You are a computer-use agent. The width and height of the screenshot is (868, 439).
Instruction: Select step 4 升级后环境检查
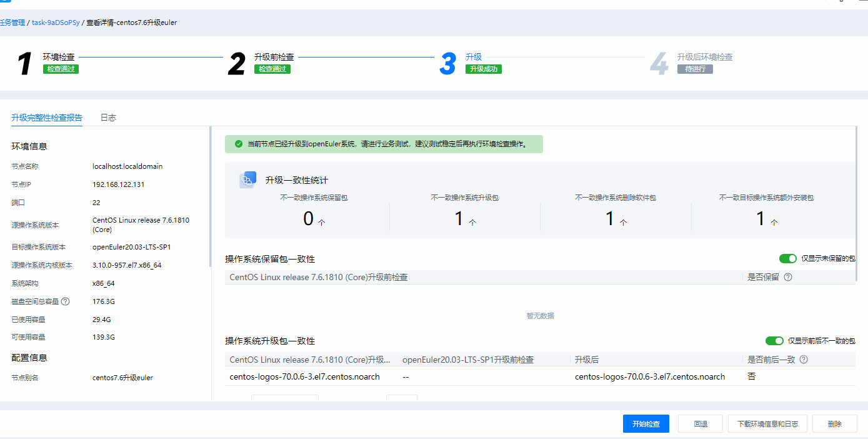click(x=705, y=57)
